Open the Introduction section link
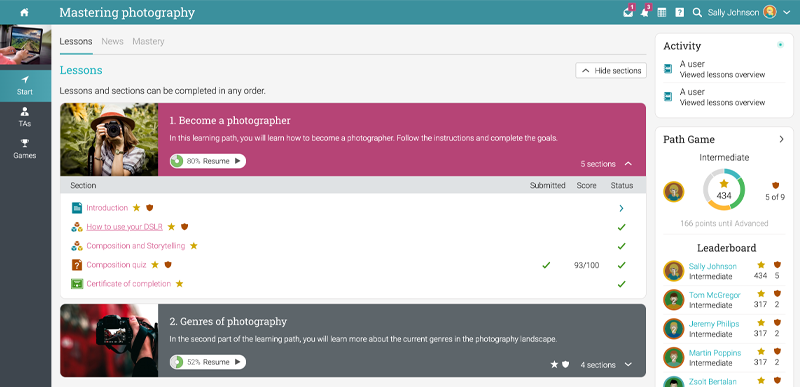This screenshot has width=800, height=387. [x=107, y=208]
